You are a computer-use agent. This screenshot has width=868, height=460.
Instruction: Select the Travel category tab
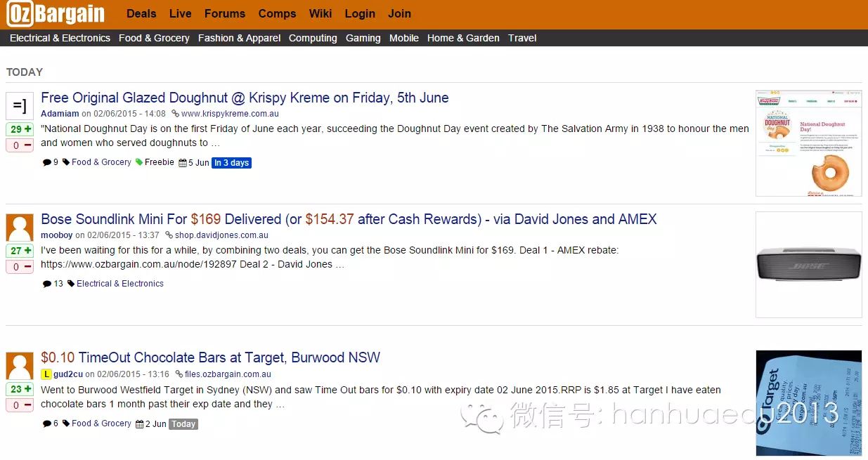point(522,38)
